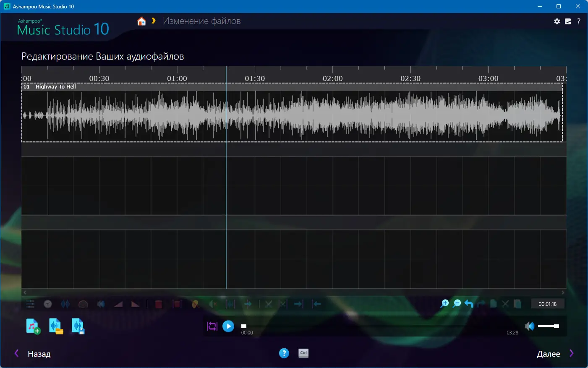Save the audio file with disk icon
588x368 pixels.
pos(78,326)
